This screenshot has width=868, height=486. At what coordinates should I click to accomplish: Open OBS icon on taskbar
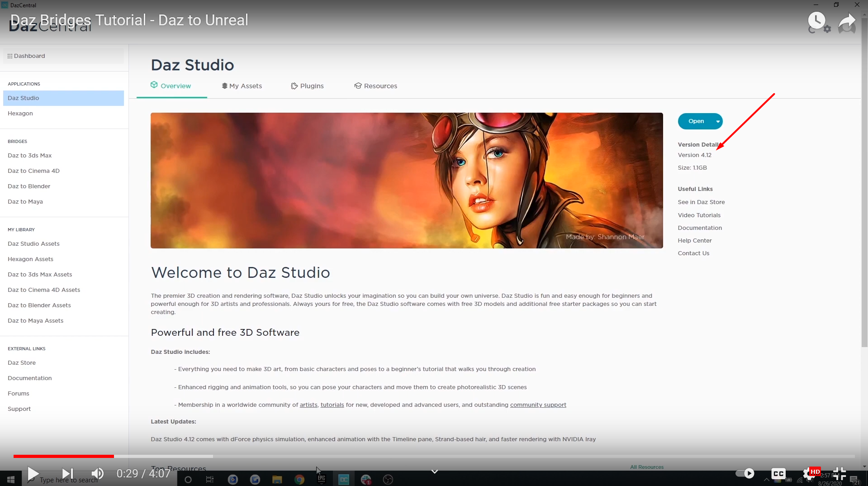388,480
